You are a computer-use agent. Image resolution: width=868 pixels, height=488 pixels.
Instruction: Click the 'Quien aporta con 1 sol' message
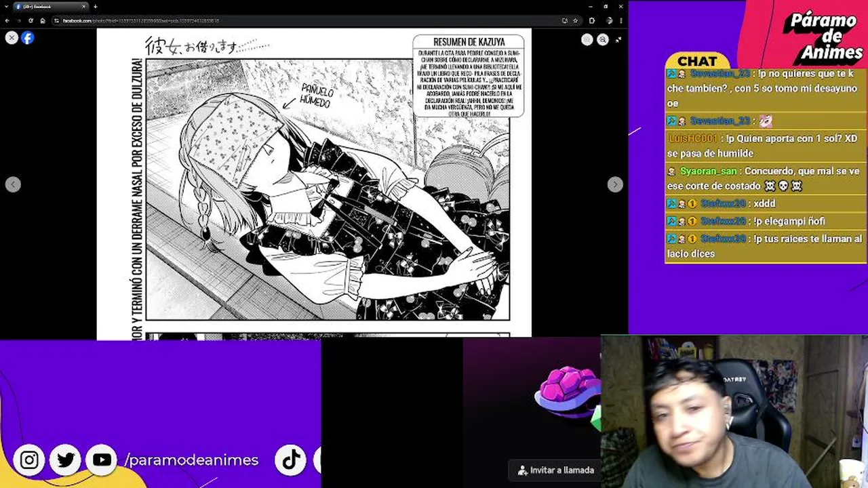coord(764,146)
